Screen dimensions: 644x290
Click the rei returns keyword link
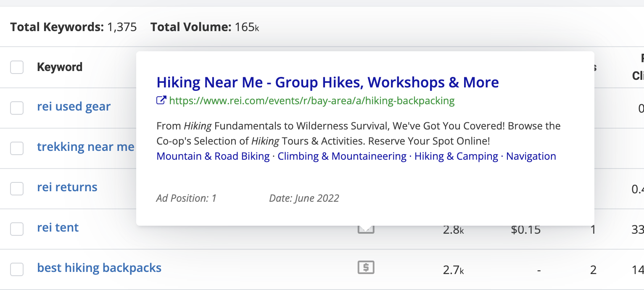click(67, 187)
